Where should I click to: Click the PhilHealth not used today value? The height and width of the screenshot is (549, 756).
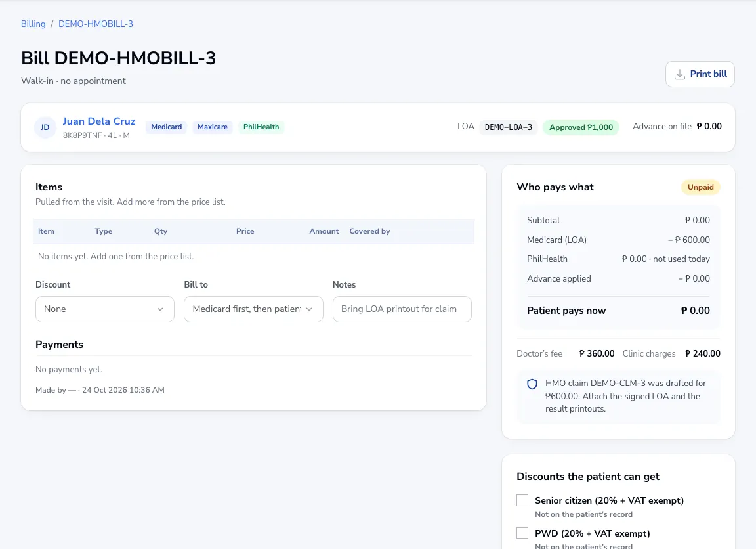[666, 259]
